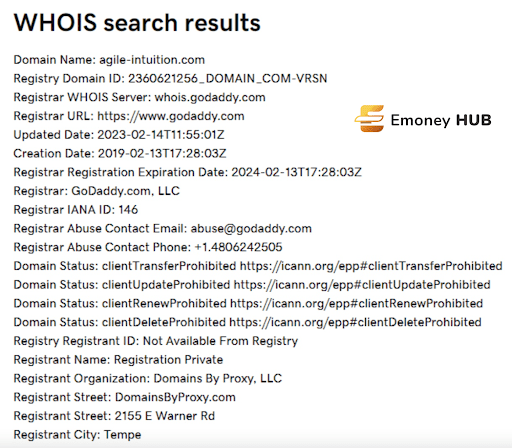
Task: Click the DomainsByProxy.com registrant street text
Action: click(175, 397)
